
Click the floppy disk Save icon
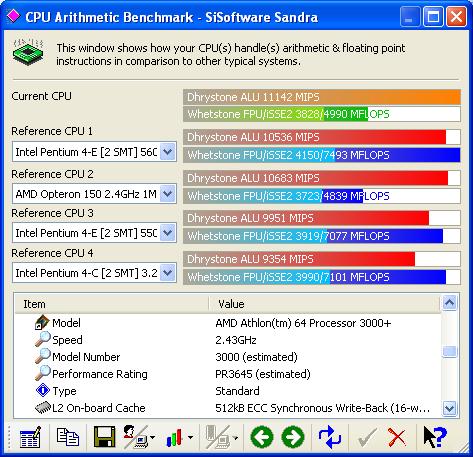click(105, 437)
